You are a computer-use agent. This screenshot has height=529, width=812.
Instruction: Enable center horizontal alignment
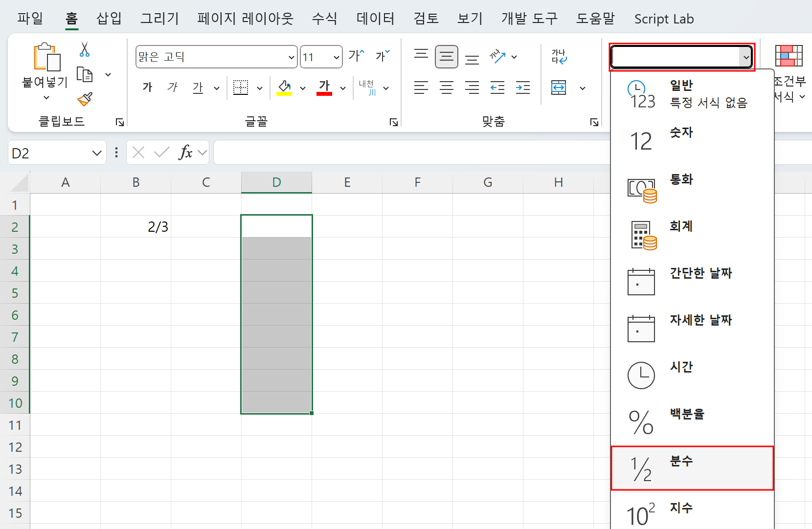[447, 88]
